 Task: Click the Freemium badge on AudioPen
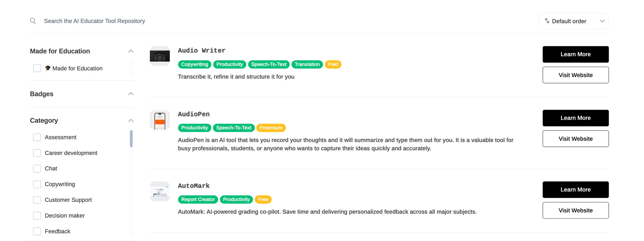271,128
